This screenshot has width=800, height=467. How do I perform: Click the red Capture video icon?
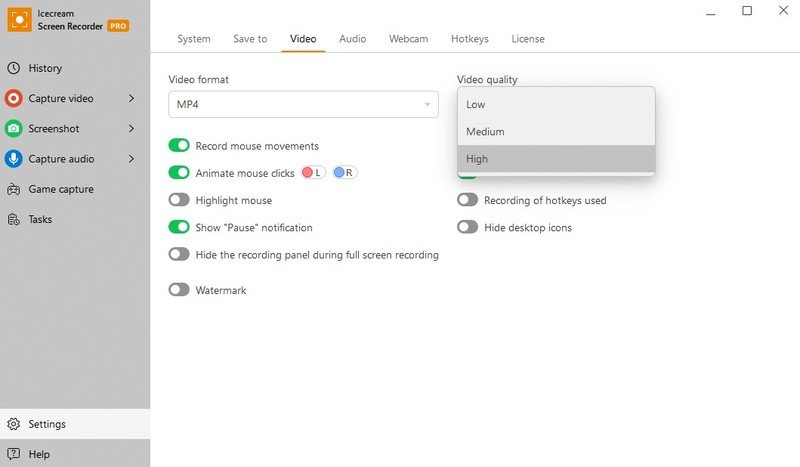(x=14, y=98)
